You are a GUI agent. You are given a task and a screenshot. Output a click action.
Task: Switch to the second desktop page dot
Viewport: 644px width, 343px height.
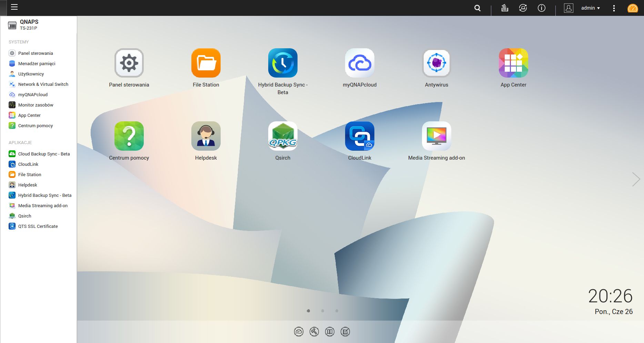click(323, 311)
